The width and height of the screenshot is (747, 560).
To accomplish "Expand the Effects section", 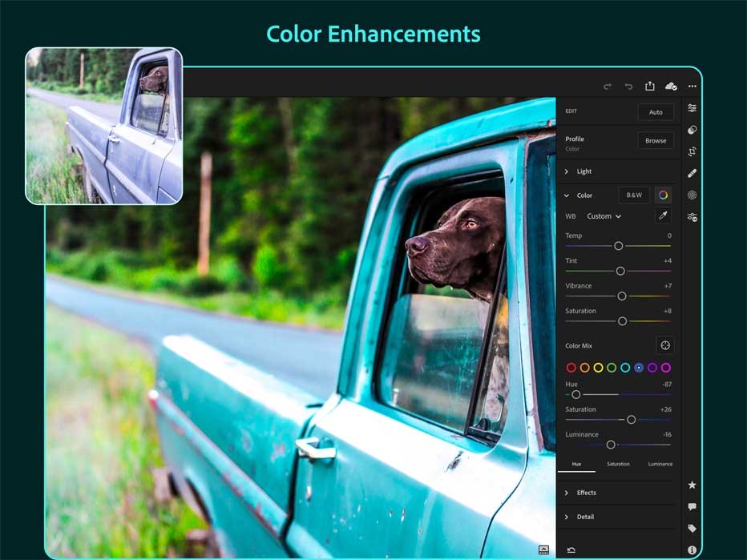I will pos(586,493).
